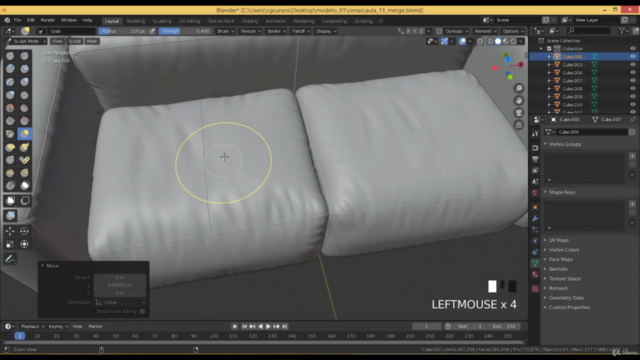
Task: Open the Remesh dropdown in header
Action: (x=485, y=31)
